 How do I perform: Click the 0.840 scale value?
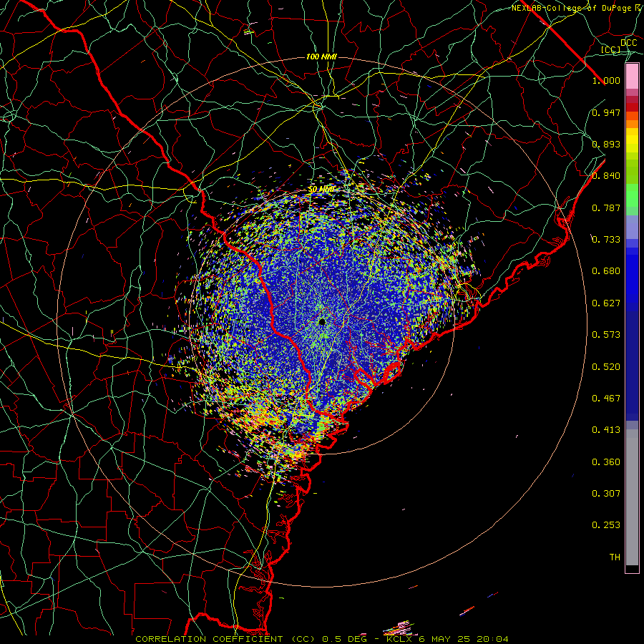(x=606, y=176)
